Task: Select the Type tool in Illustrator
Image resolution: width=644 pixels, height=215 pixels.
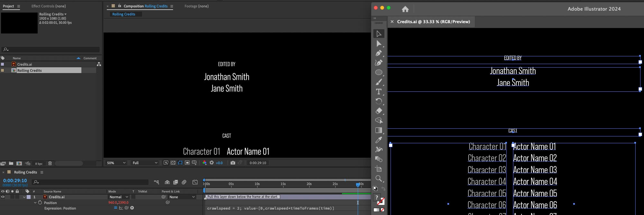Action: click(379, 92)
